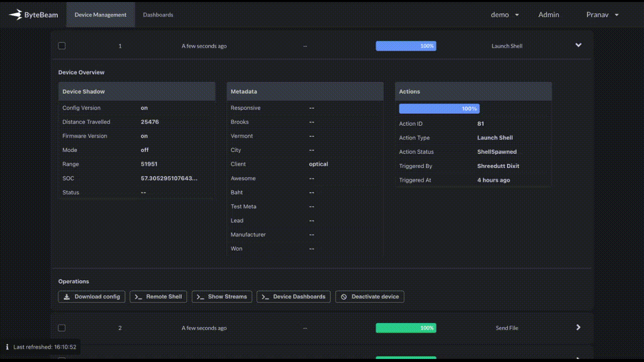
Task: Click A few seconds ago in row 1
Action: pyautogui.click(x=204, y=46)
